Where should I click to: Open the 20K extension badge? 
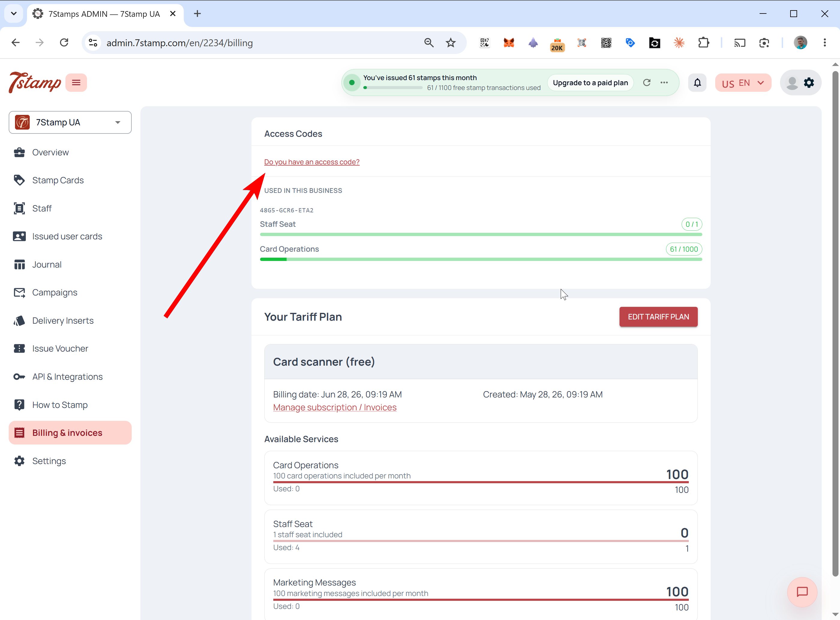point(557,45)
